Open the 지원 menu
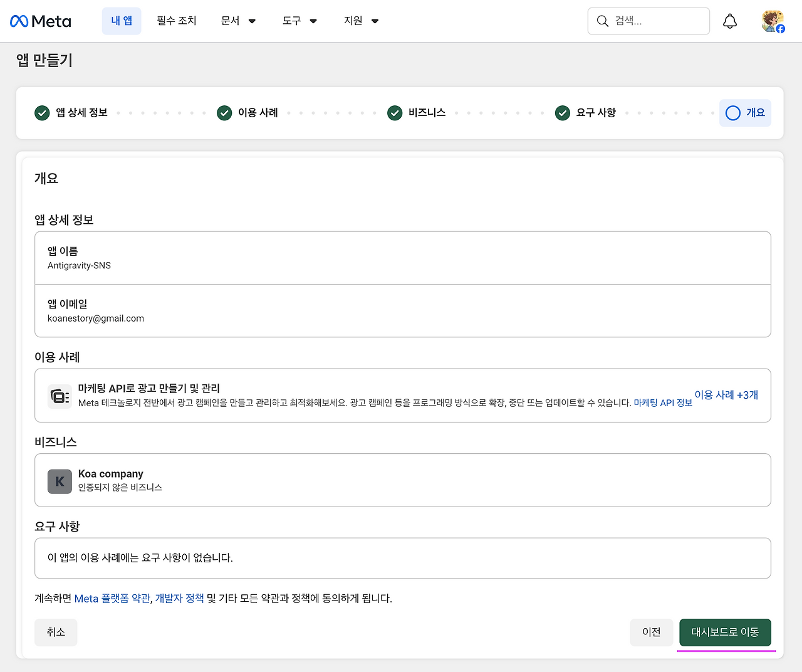 [x=353, y=21]
